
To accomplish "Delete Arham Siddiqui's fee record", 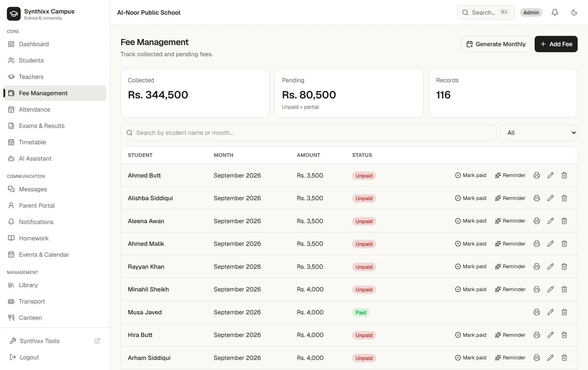I will [564, 358].
